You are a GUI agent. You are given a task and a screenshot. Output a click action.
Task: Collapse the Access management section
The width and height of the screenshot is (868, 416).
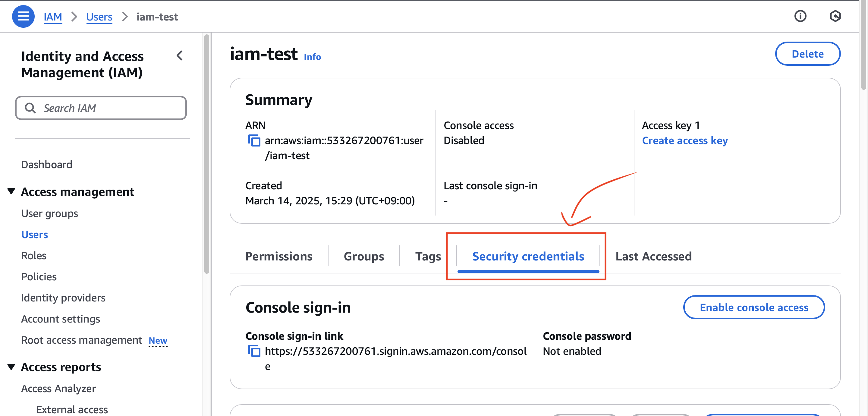click(11, 191)
